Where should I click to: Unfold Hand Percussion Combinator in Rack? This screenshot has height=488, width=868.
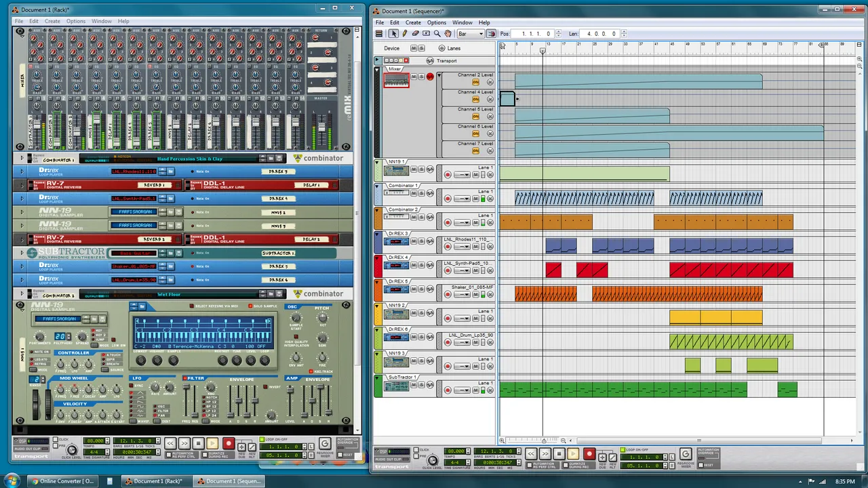[x=22, y=159]
